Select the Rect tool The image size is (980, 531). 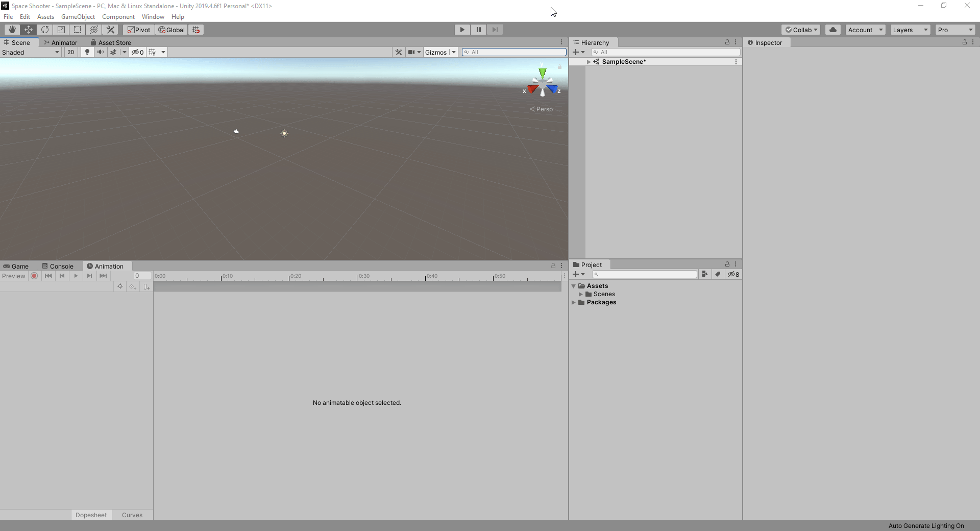pos(78,30)
